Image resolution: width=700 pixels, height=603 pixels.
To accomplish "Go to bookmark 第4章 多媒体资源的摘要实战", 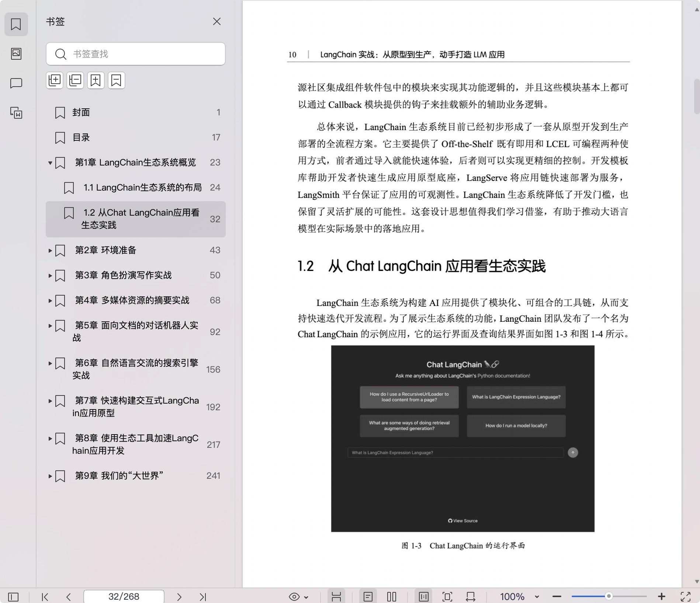I will 132,300.
